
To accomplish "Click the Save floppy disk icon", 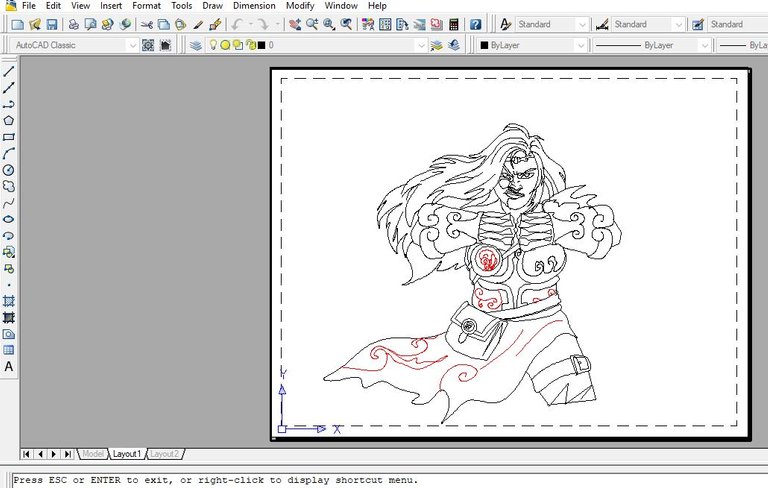I will click(x=52, y=24).
